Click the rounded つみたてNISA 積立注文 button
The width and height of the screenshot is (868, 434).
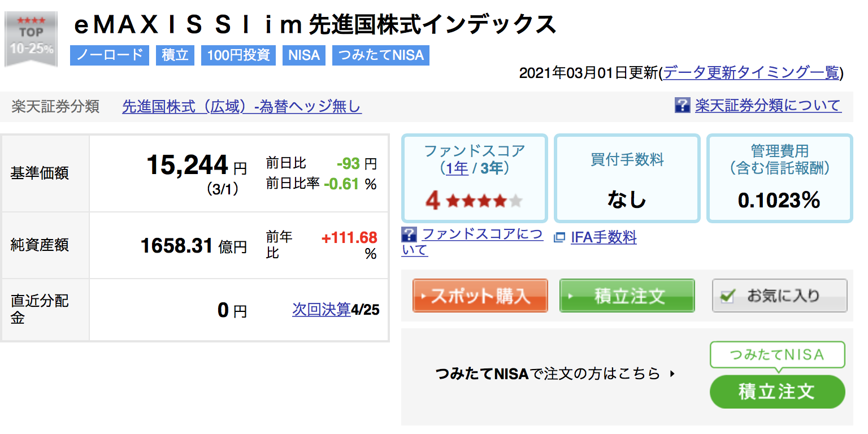click(777, 392)
